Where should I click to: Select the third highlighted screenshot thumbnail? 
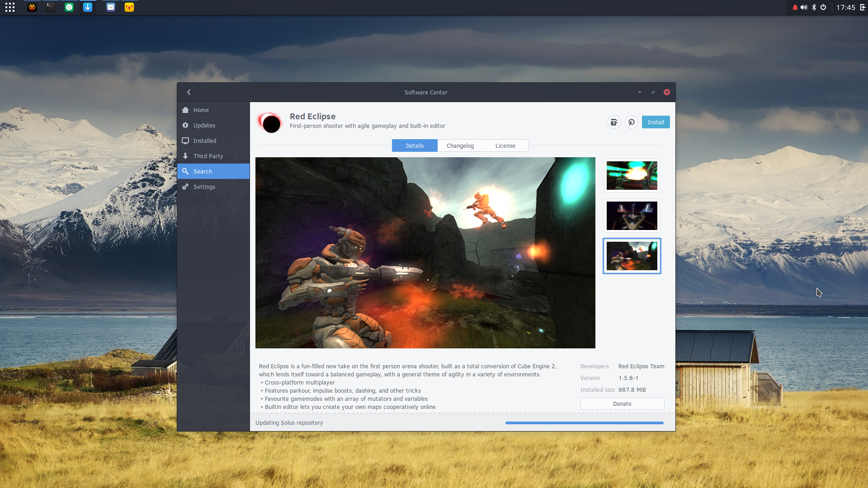click(632, 256)
